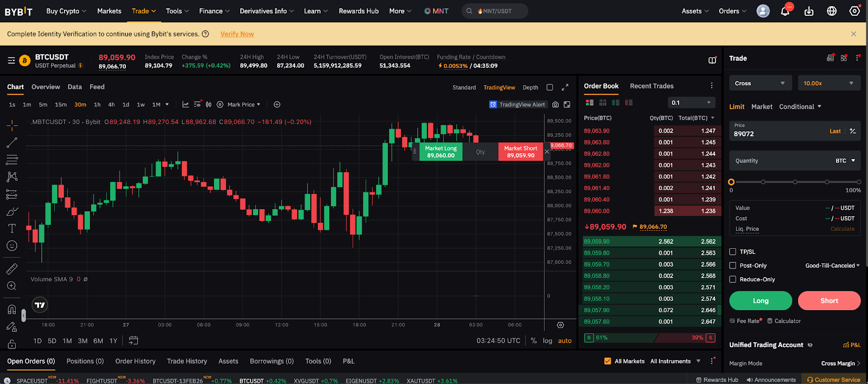Viewport: 868px width, 384px height.
Task: Switch to the Recent Trades tab
Action: [x=652, y=86]
